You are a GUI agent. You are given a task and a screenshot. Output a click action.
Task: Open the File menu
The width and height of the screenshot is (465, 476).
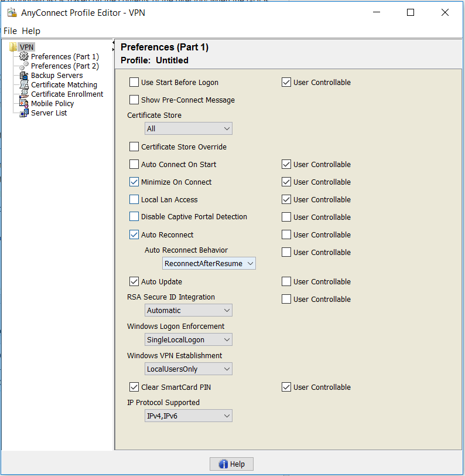pyautogui.click(x=11, y=31)
